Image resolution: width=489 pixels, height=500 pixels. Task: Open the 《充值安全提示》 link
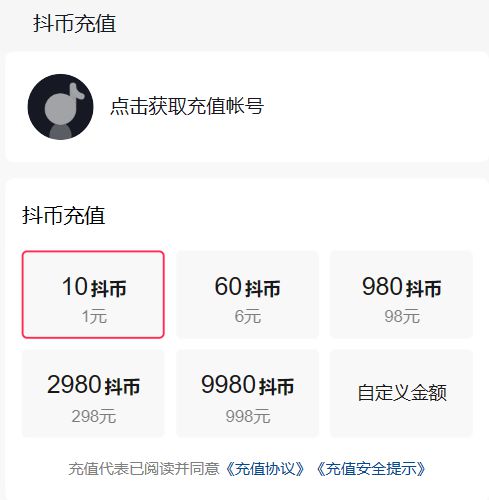371,469
